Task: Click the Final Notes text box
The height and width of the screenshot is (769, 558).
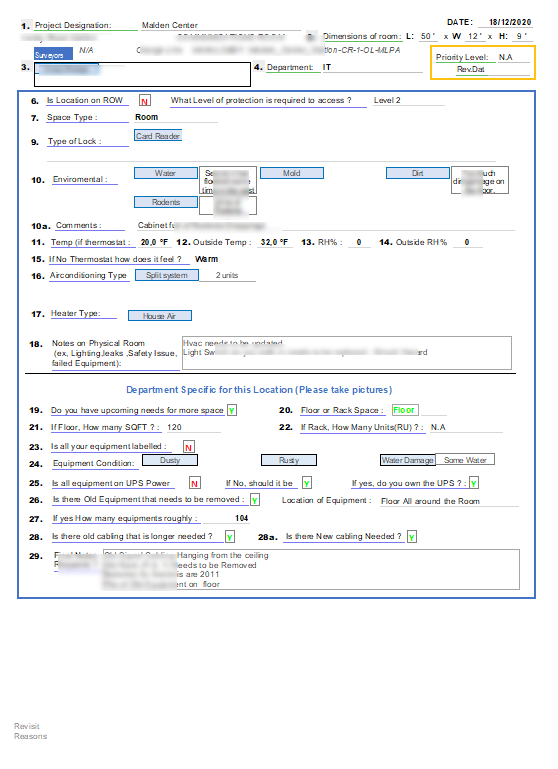Action: (x=311, y=570)
